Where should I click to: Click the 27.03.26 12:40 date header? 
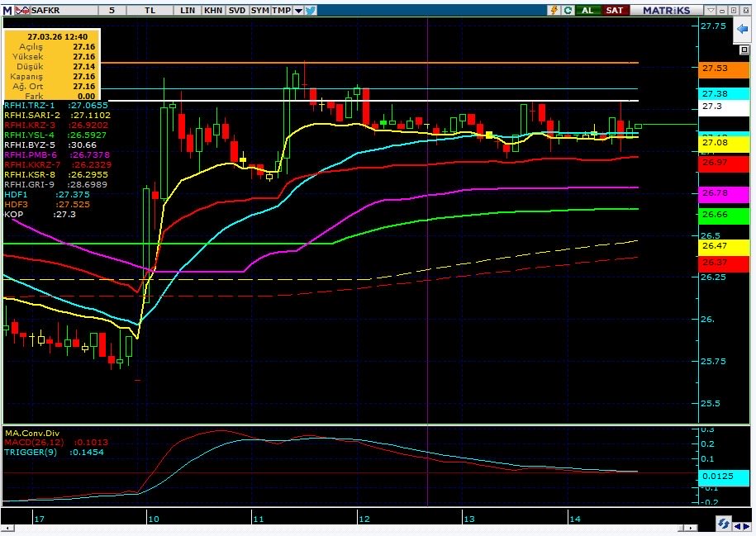(x=57, y=36)
